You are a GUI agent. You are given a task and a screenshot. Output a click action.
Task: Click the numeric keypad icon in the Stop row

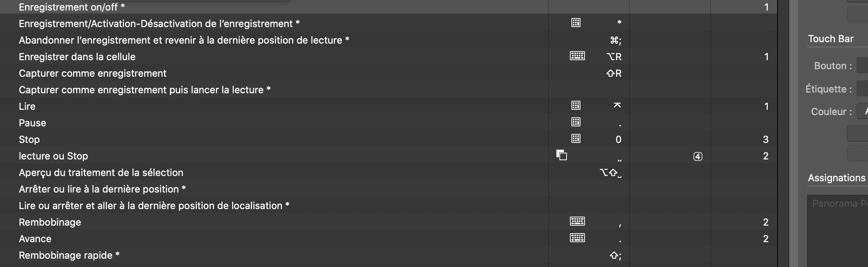(x=576, y=139)
